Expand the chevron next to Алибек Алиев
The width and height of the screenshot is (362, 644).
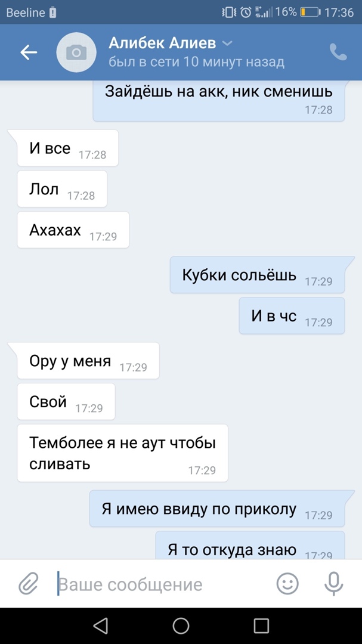pyautogui.click(x=227, y=43)
